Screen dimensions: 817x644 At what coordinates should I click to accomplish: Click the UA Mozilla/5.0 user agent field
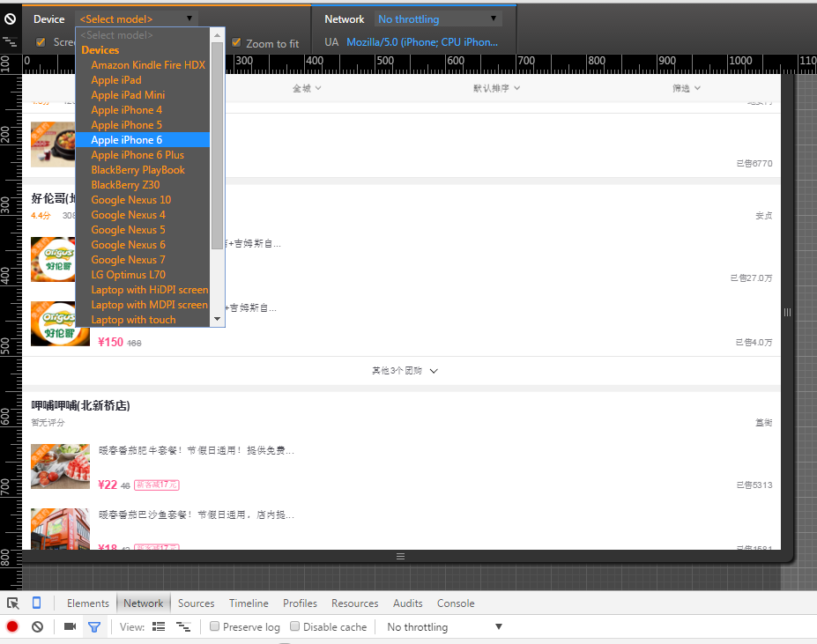tap(422, 42)
